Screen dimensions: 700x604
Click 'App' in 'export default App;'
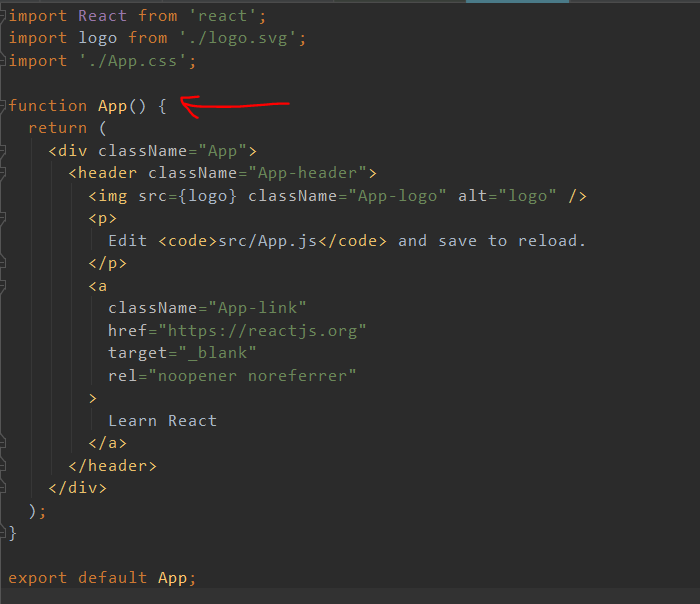[172, 579]
